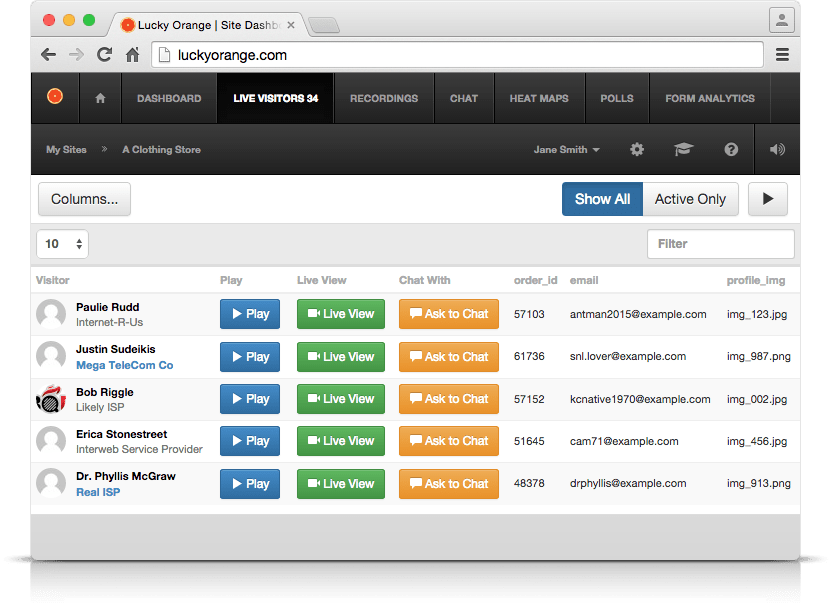Ask Paulie Rudd to chat
The width and height of the screenshot is (832, 603).
tap(449, 314)
